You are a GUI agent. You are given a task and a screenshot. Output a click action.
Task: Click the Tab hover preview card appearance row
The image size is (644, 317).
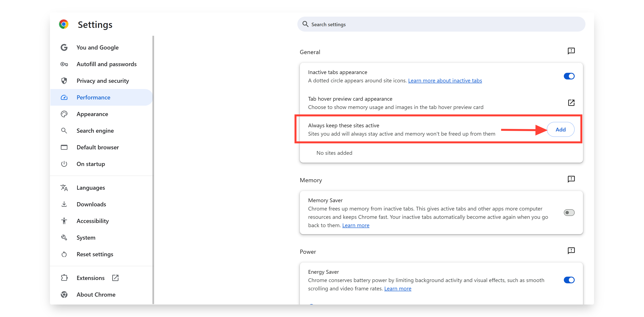coord(441,103)
